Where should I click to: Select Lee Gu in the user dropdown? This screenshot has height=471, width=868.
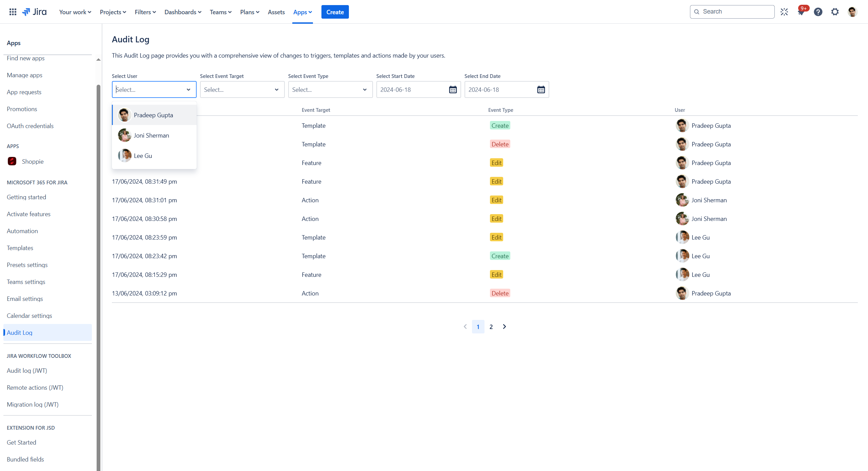pos(143,156)
